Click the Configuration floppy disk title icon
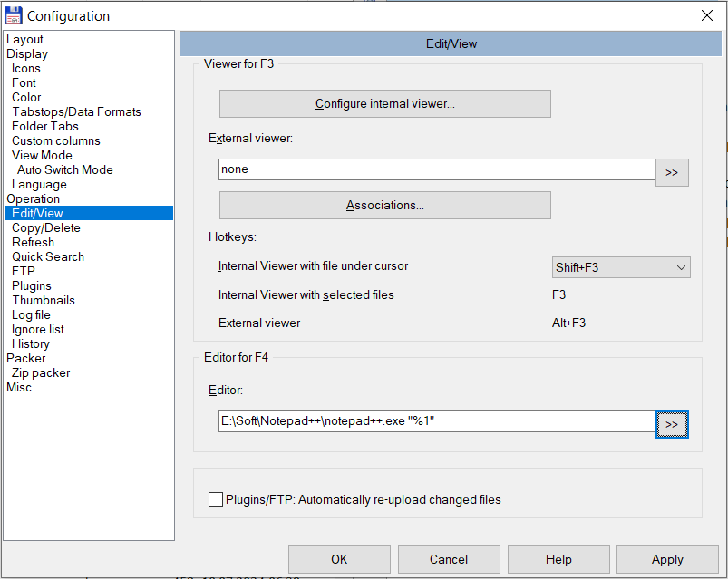728x579 pixels. [x=14, y=15]
